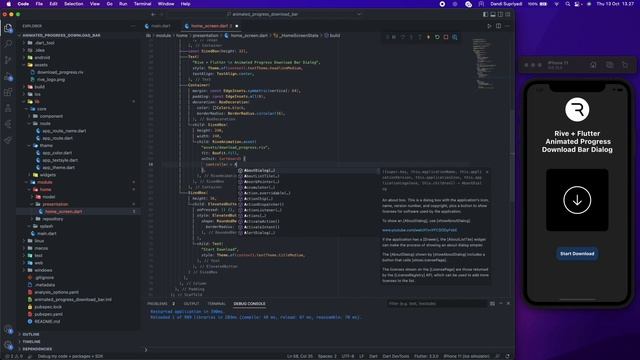Open the Apple menu
The height and width of the screenshot is (360, 640).
coord(9,4)
